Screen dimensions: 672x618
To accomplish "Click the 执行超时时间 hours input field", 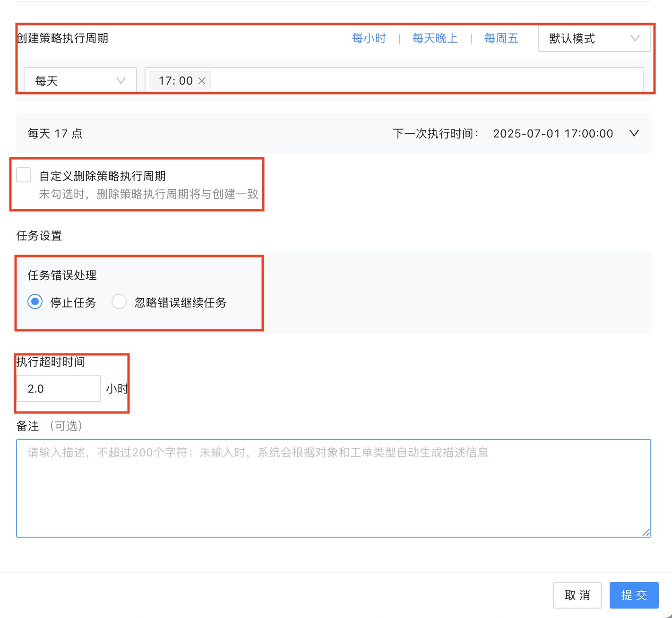I will tap(58, 389).
